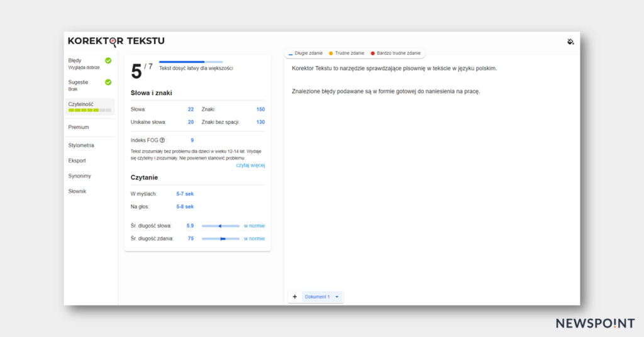This screenshot has width=644, height=337.
Task: Click the Unikalne słowa value 20
Action: (x=191, y=123)
